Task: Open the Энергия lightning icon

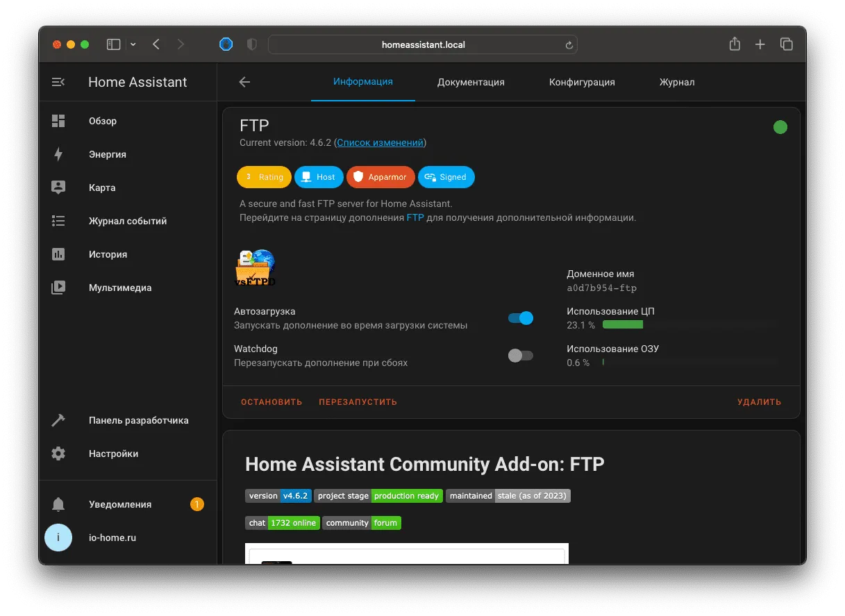Action: tap(58, 154)
